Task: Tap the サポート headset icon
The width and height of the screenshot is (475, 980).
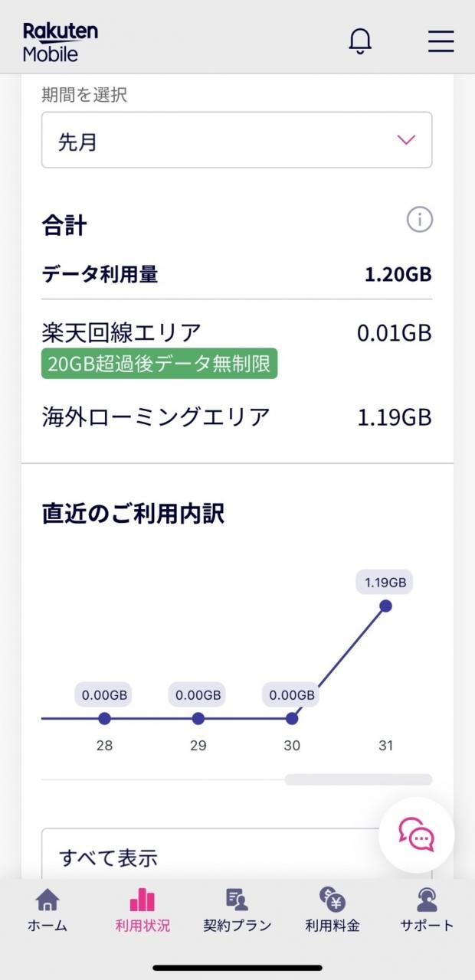Action: point(427,900)
